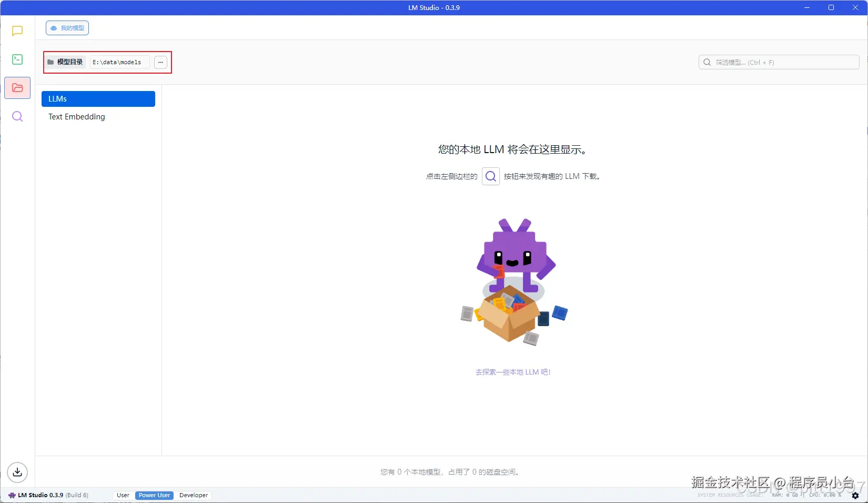Activate Developer mode
Screen dimensions: 868x503
click(x=193, y=495)
